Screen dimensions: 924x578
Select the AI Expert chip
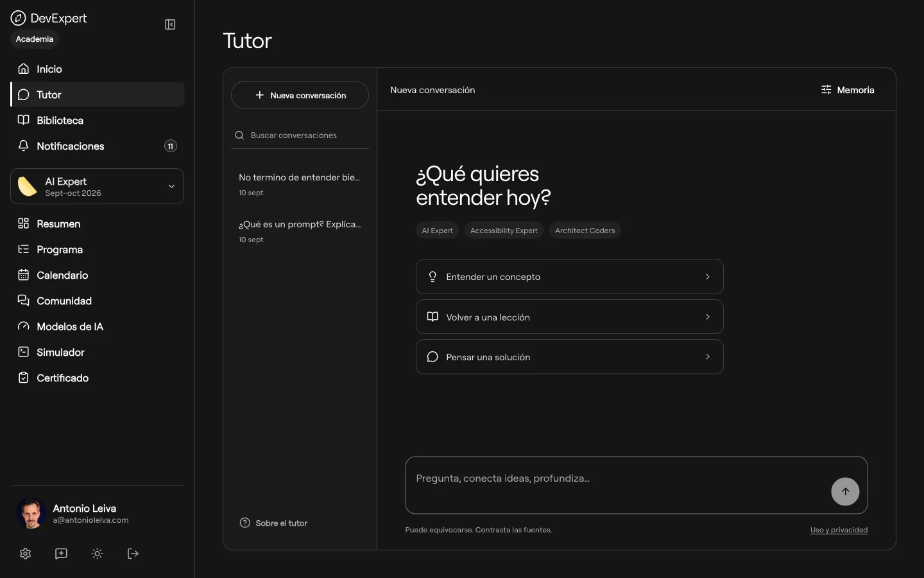[437, 231]
